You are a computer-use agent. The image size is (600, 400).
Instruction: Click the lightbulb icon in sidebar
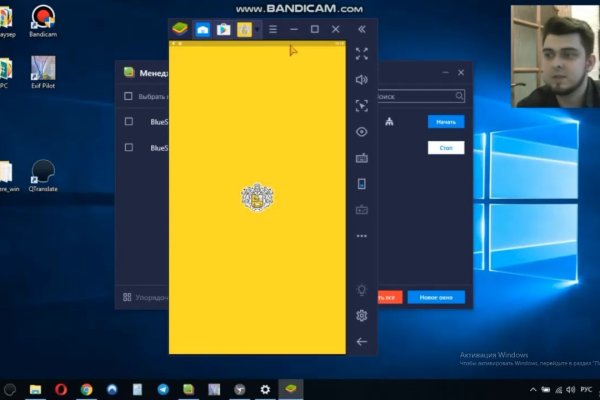click(x=361, y=290)
